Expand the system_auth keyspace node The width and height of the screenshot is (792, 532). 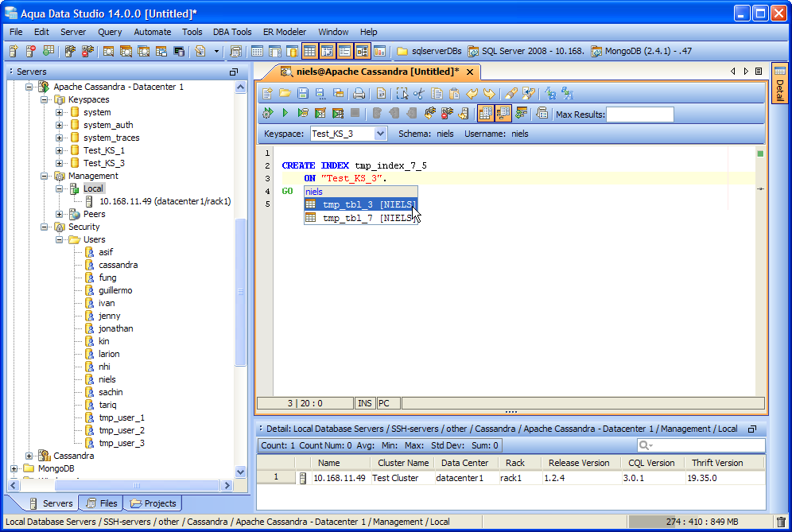click(x=59, y=125)
